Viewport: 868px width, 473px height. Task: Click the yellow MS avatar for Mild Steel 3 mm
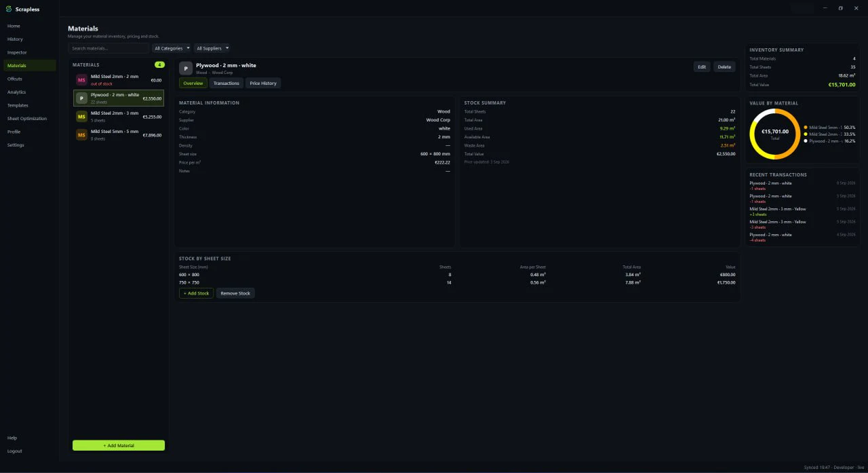click(81, 117)
